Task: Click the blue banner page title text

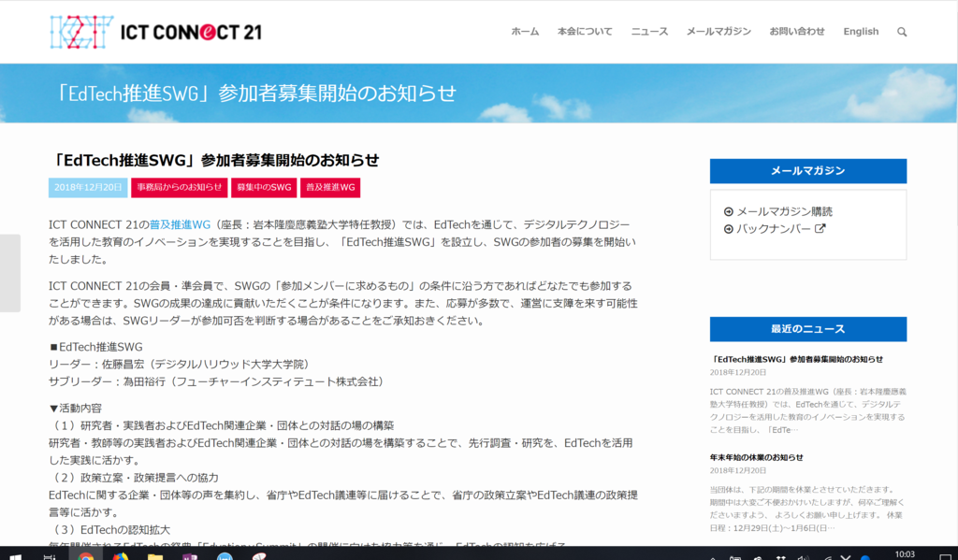Action: pos(254,93)
